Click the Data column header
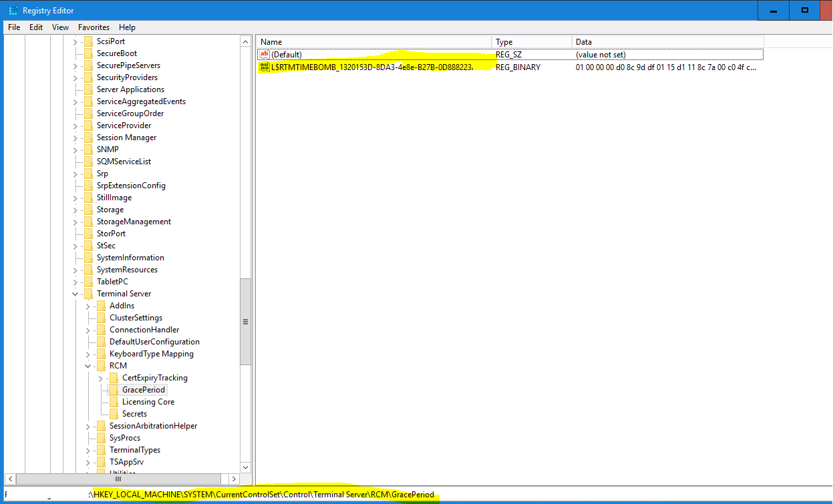 tap(668, 41)
